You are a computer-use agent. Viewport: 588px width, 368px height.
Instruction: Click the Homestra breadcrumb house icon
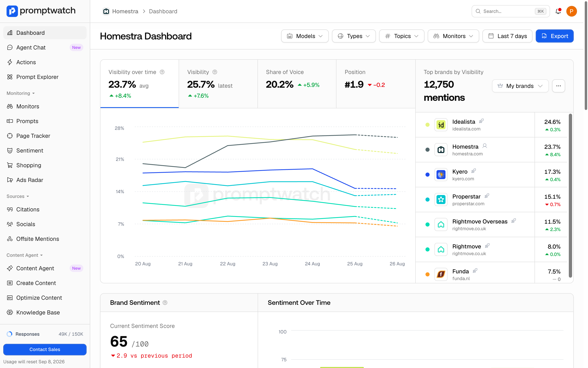106,11
